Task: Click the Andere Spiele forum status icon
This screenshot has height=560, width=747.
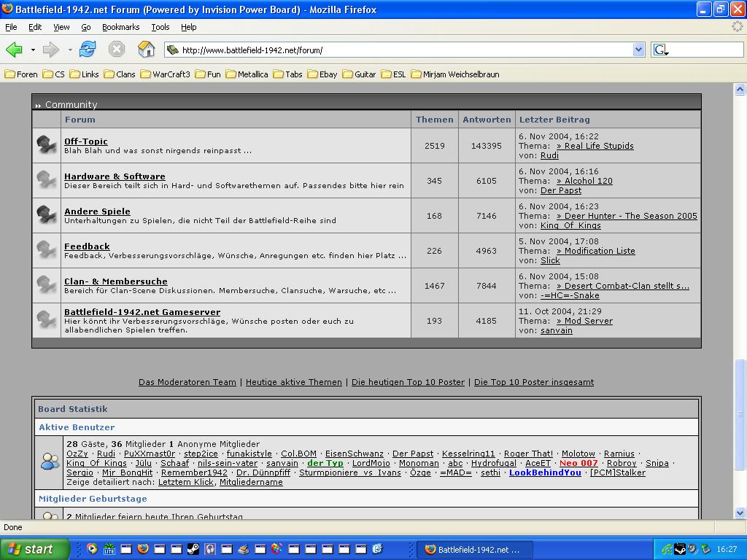Action: click(x=46, y=215)
